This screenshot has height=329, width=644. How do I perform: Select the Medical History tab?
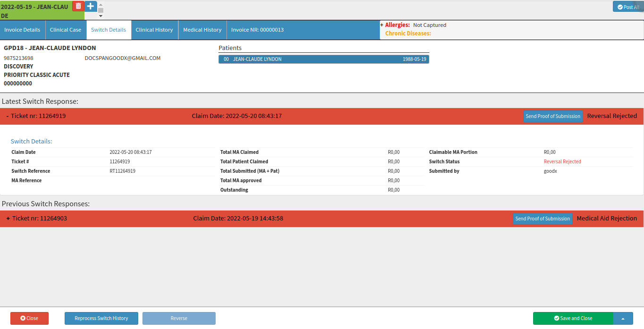coord(202,30)
